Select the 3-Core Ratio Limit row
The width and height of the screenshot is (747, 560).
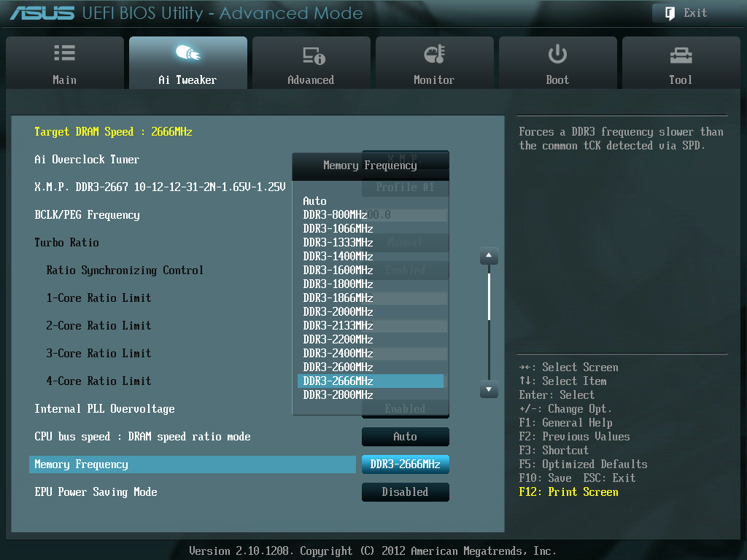[98, 353]
